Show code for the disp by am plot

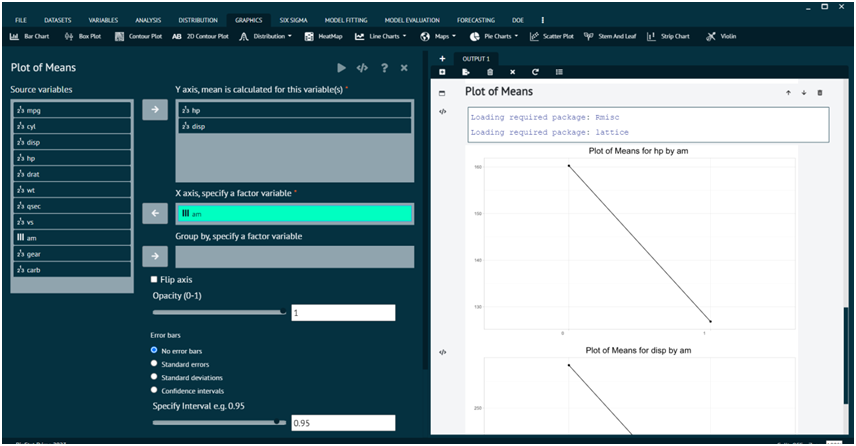443,352
